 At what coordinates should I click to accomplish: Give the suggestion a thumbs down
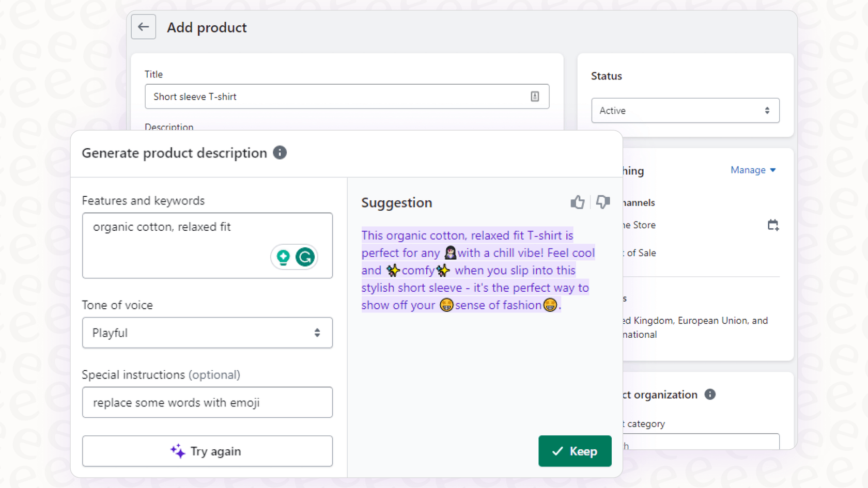click(602, 202)
